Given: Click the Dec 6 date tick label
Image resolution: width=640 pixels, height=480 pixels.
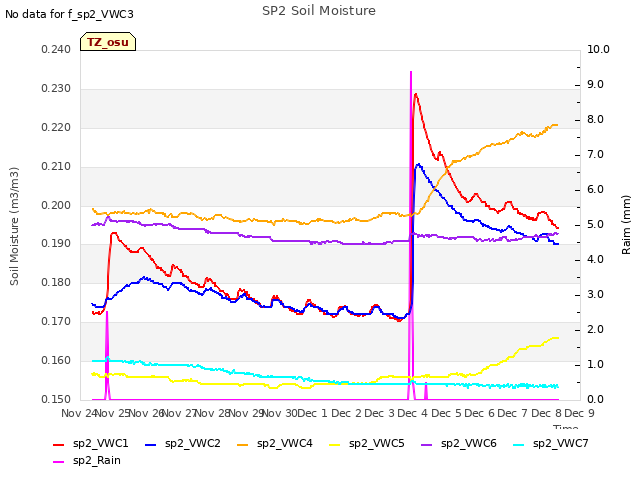Looking at the screenshot, I should pyautogui.click(x=479, y=413).
